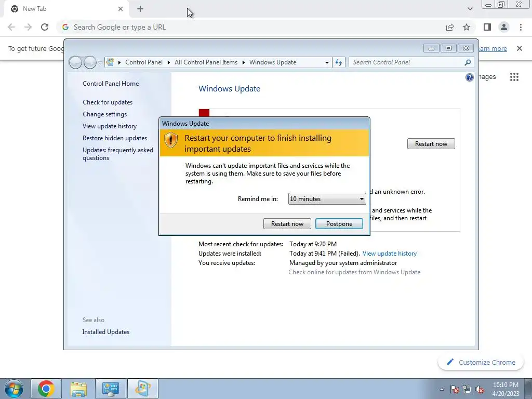Bookmark this tab with the star icon
Image resolution: width=532 pixels, height=399 pixels.
467,27
